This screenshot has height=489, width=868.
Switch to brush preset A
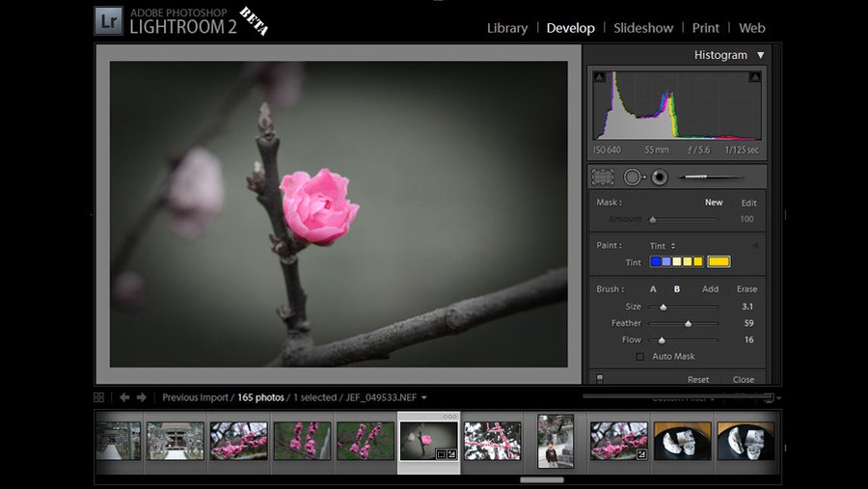coord(653,289)
